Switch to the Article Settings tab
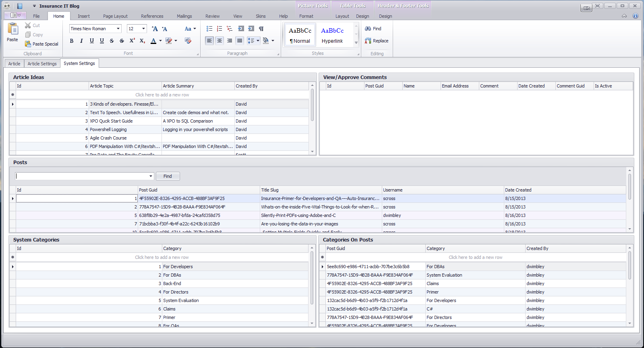Screen dimensions: 644x348 (42, 64)
